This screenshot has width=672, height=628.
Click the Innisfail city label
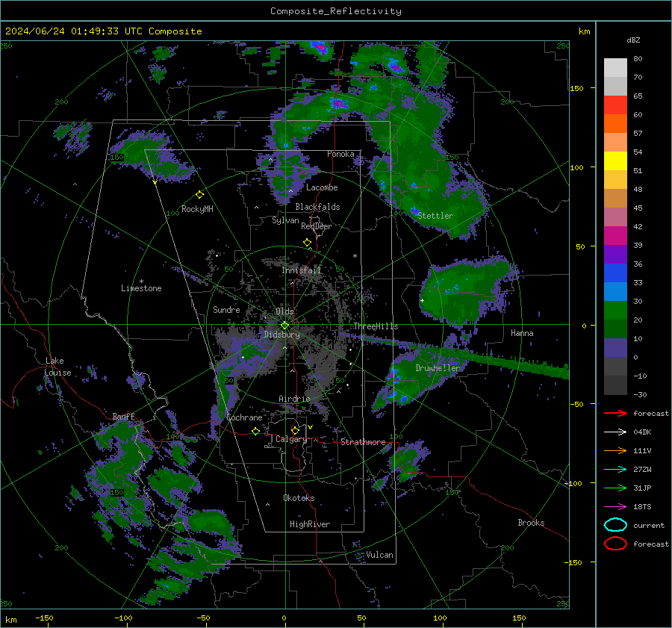point(302,270)
